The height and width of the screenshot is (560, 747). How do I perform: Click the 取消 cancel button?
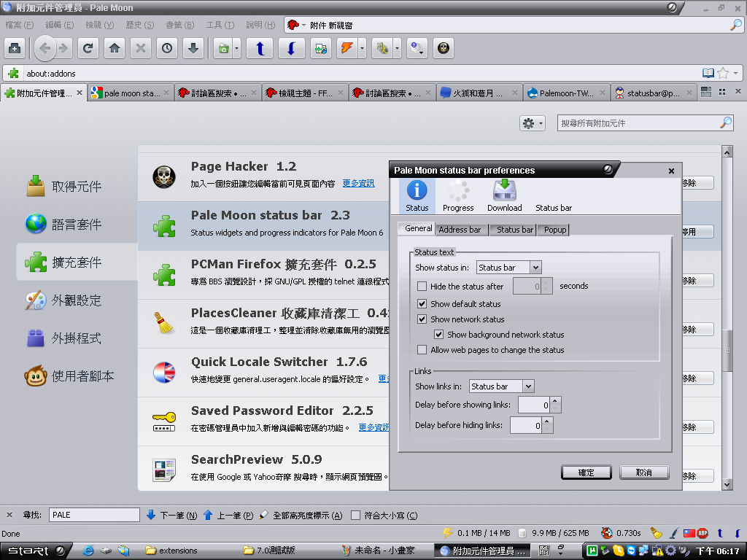pos(644,472)
